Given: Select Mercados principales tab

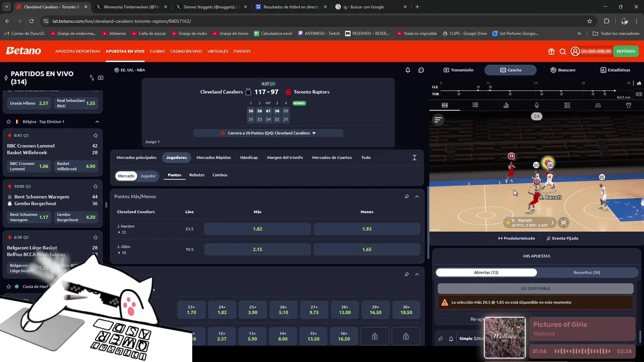Looking at the screenshot, I should pyautogui.click(x=136, y=157).
